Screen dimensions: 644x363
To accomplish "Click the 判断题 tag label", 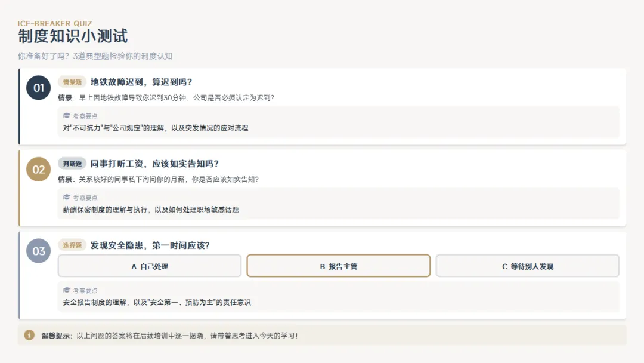I will pyautogui.click(x=72, y=164).
